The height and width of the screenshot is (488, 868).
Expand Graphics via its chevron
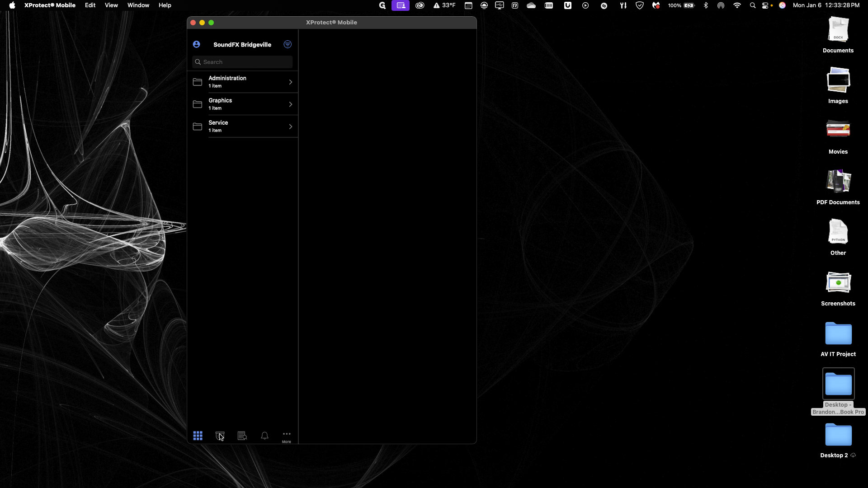(x=290, y=104)
